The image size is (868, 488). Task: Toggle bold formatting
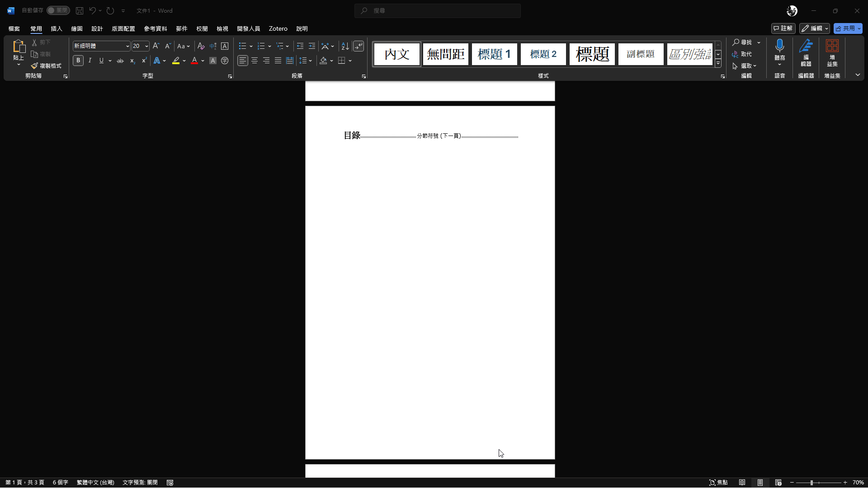[78, 61]
